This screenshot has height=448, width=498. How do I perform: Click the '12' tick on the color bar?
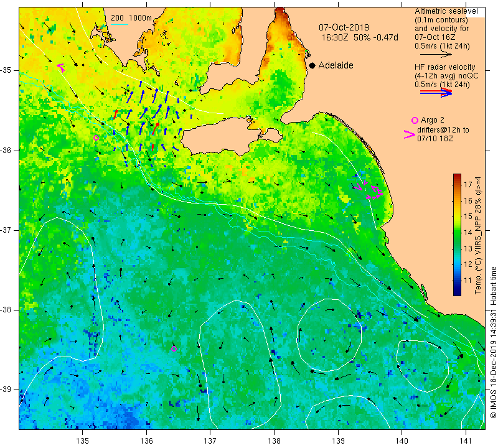[x=468, y=264]
